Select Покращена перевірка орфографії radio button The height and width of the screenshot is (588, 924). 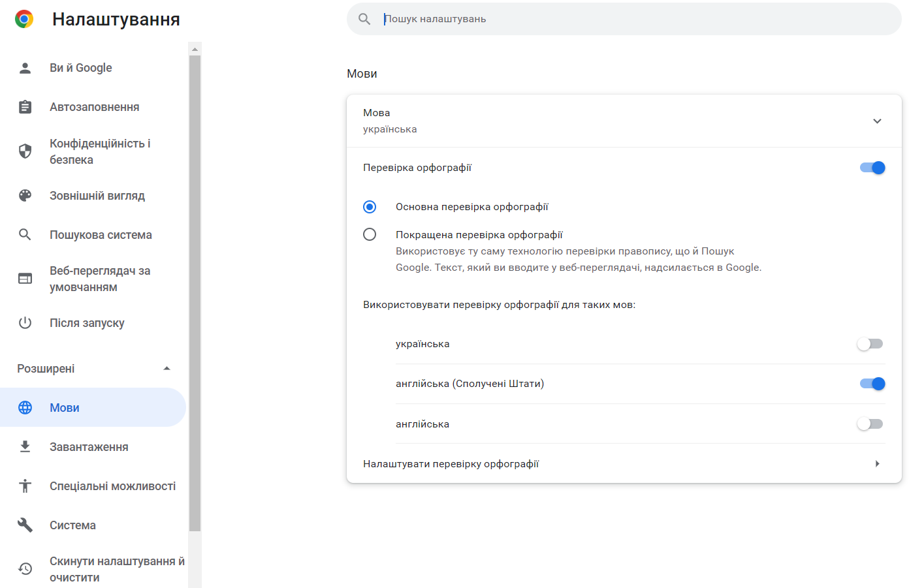click(x=370, y=234)
